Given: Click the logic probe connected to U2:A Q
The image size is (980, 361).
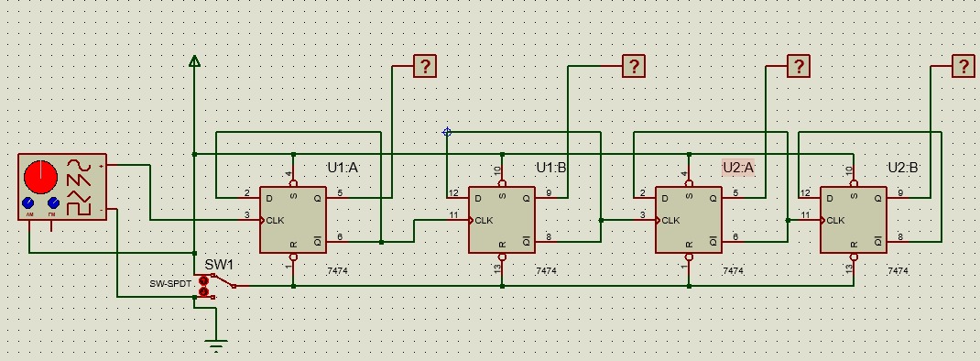Looking at the screenshot, I should coord(798,66).
